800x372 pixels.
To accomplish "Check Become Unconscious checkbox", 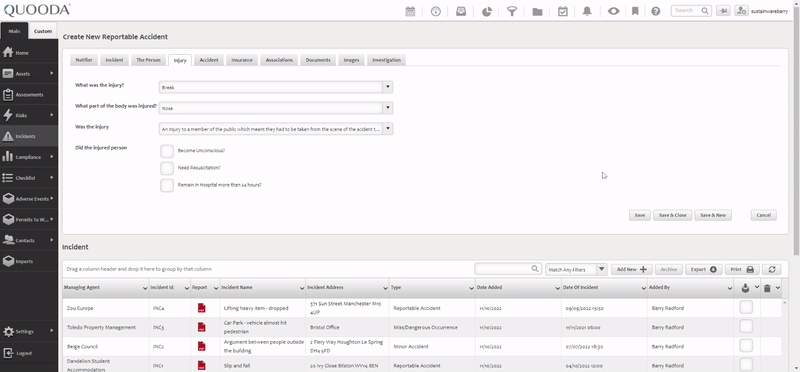I will (167, 151).
